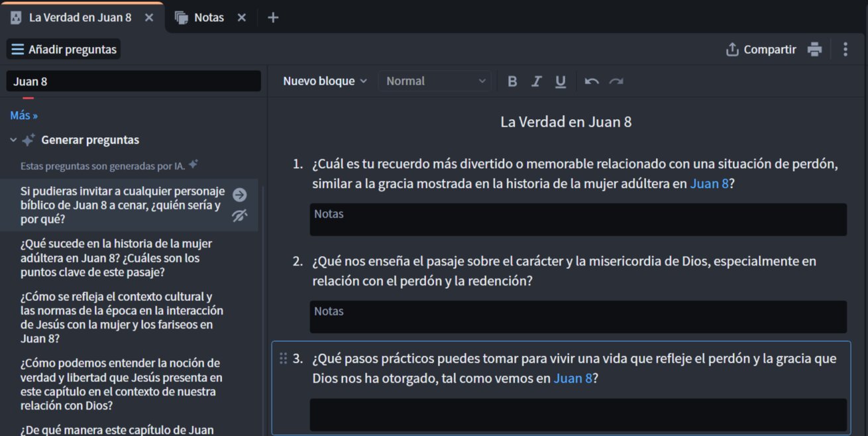
Task: Open a new tab with plus button
Action: [x=273, y=18]
